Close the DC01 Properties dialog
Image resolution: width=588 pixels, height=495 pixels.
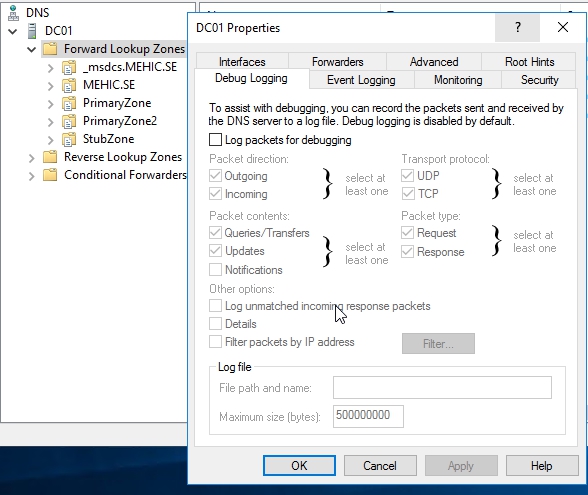(x=562, y=27)
